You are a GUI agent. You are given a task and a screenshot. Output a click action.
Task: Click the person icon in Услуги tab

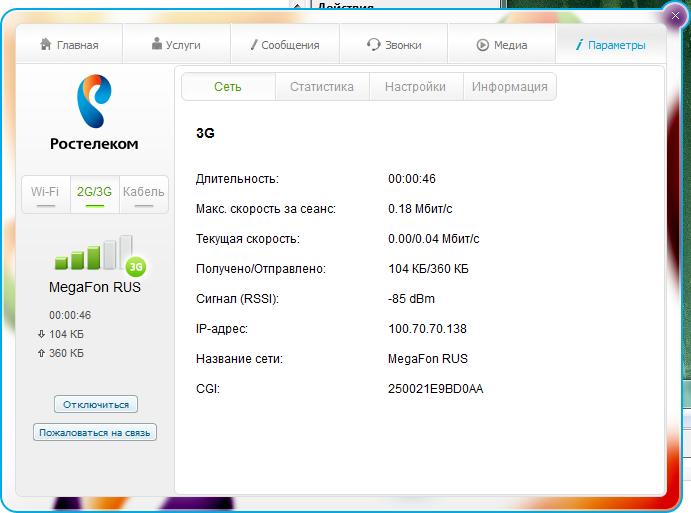point(157,45)
